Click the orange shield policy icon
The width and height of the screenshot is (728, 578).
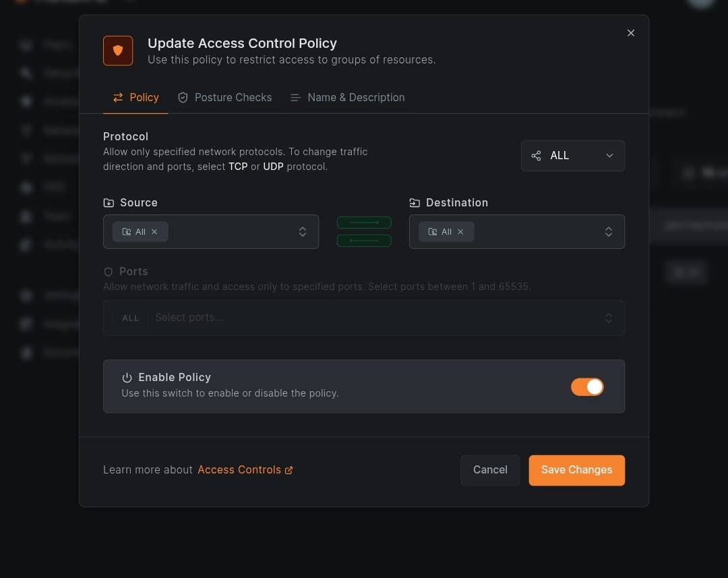point(118,51)
